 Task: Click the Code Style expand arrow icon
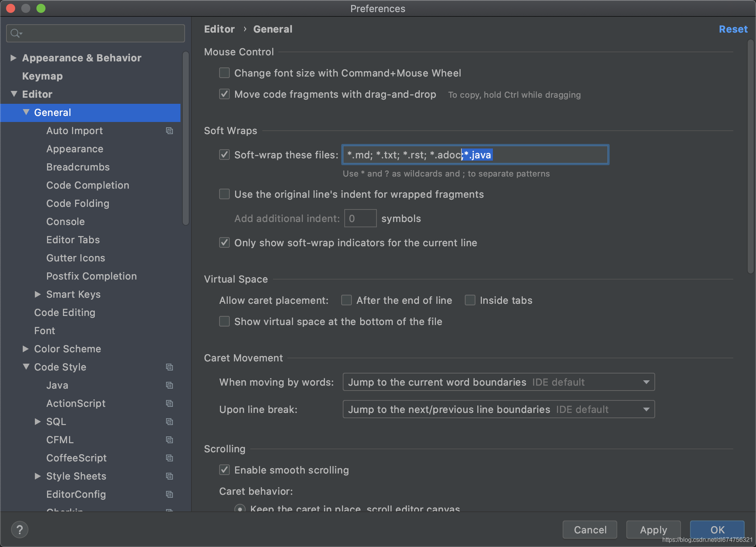coord(26,367)
